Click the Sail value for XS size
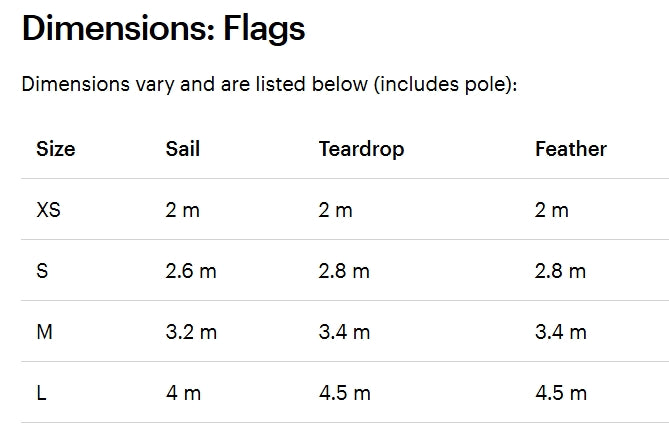Image resolution: width=669 pixels, height=446 pixels. pyautogui.click(x=183, y=210)
